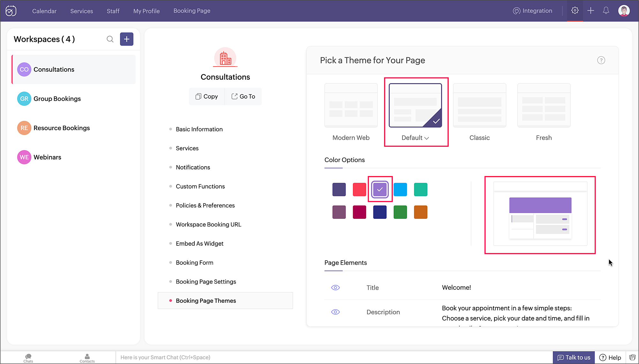Select the Classic theme thumbnail
This screenshot has height=364, width=639.
pos(479,105)
